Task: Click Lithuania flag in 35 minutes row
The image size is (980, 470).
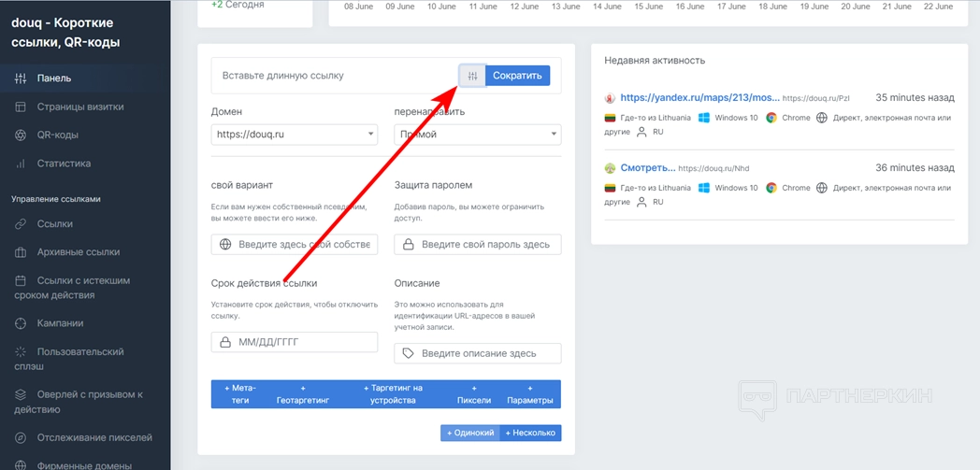Action: pyautogui.click(x=611, y=118)
